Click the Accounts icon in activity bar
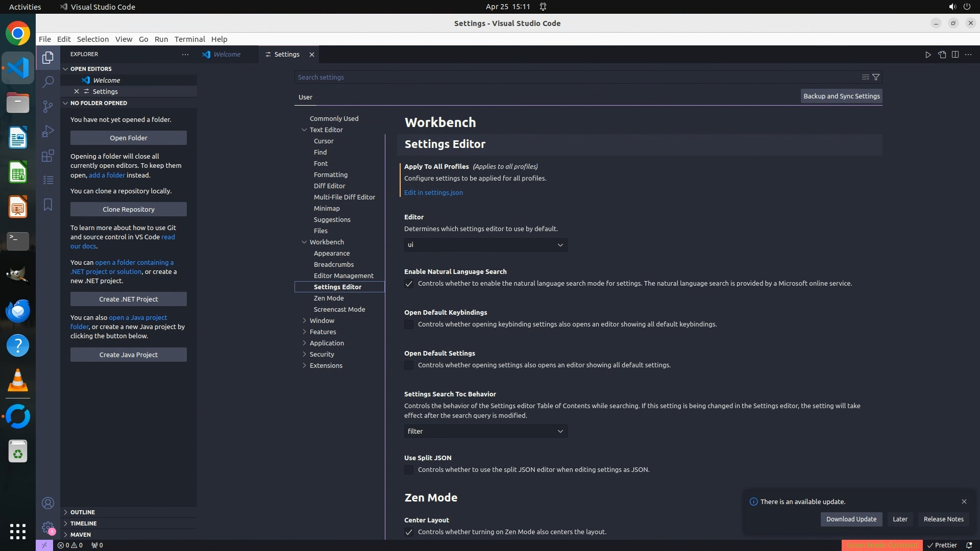This screenshot has width=980, height=551. click(x=48, y=503)
